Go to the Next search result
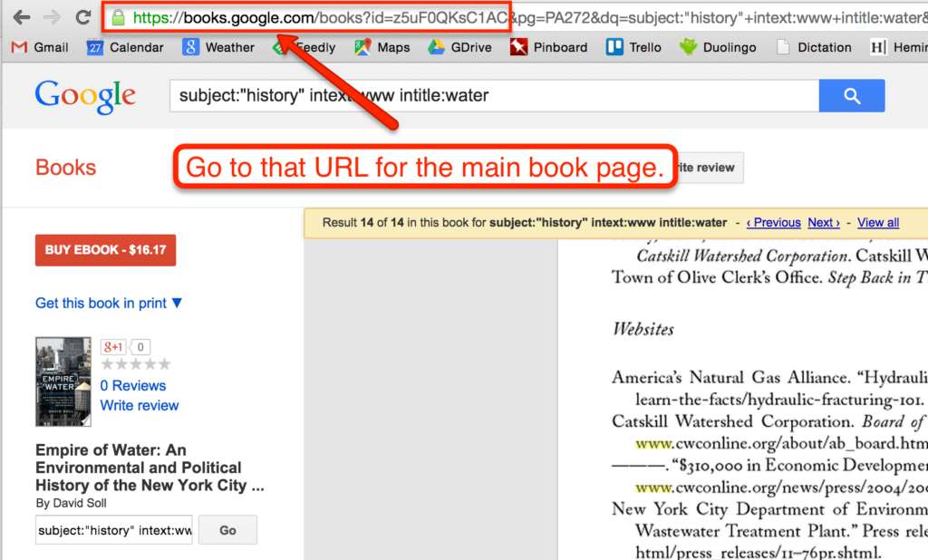The image size is (928, 560). tap(824, 223)
